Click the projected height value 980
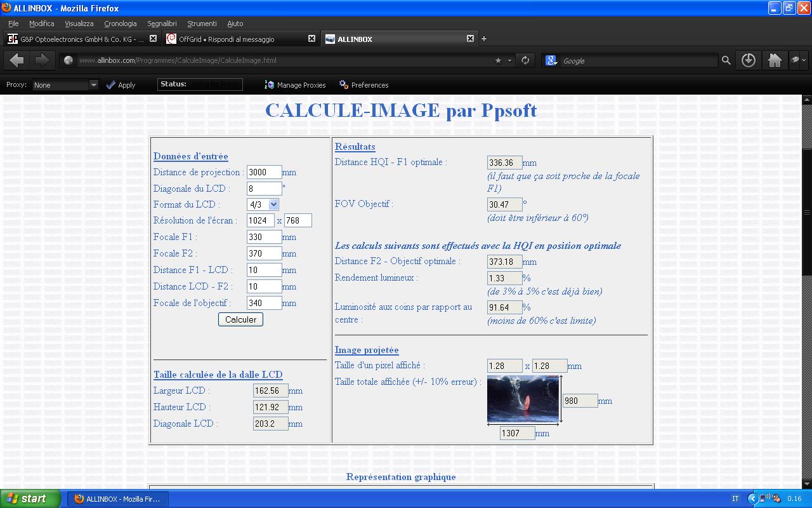Screen dimensions: 812x508 point(580,401)
